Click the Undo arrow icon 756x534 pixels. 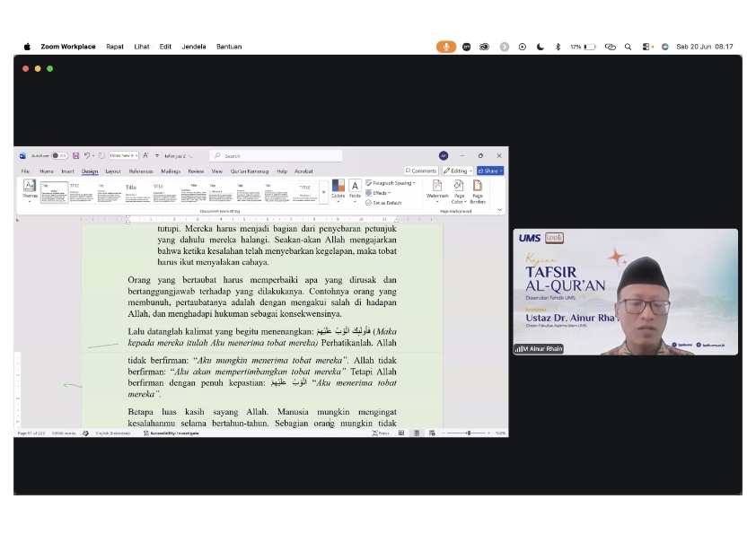point(87,155)
